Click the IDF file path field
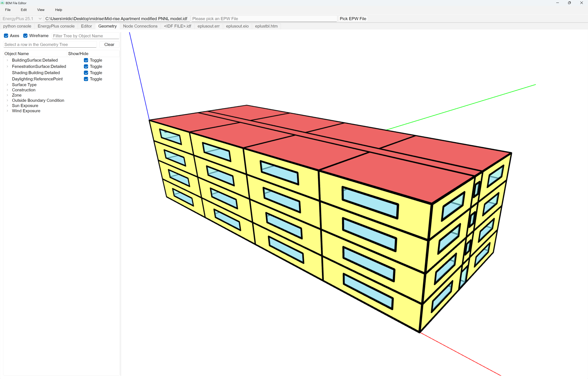 (x=117, y=19)
